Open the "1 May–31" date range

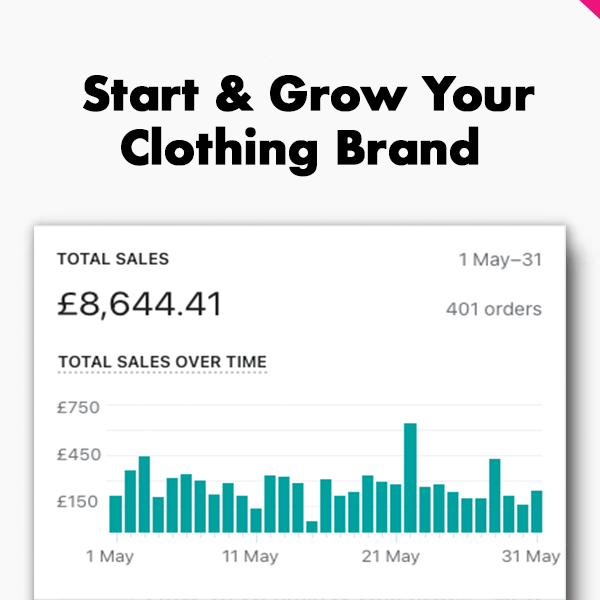[x=500, y=260]
